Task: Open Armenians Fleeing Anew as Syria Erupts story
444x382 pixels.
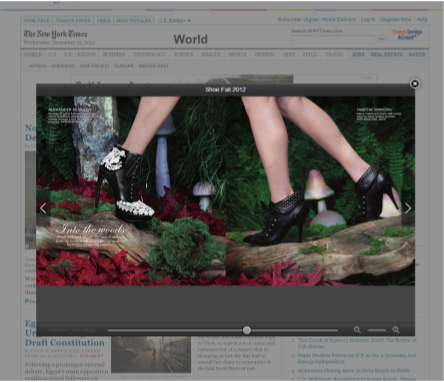Action: (354, 371)
